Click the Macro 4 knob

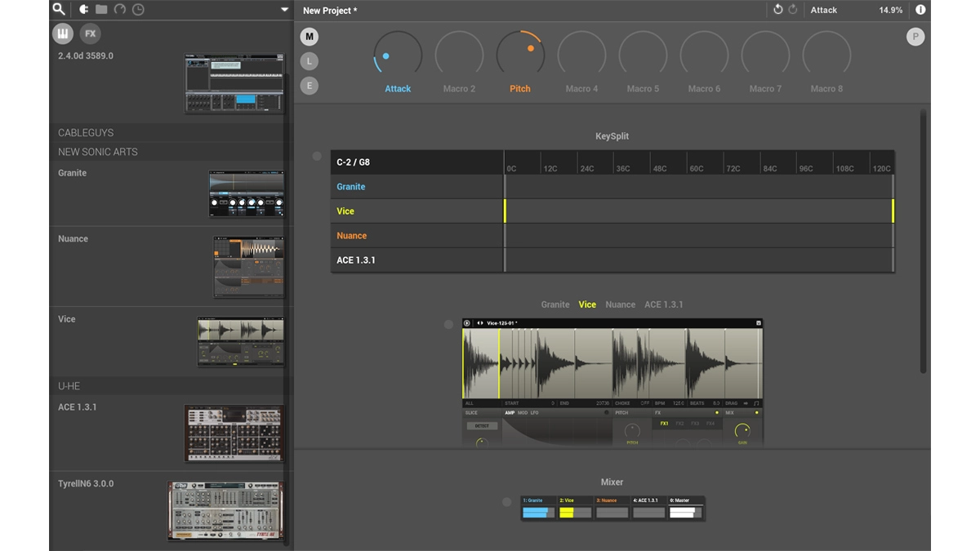coord(581,55)
